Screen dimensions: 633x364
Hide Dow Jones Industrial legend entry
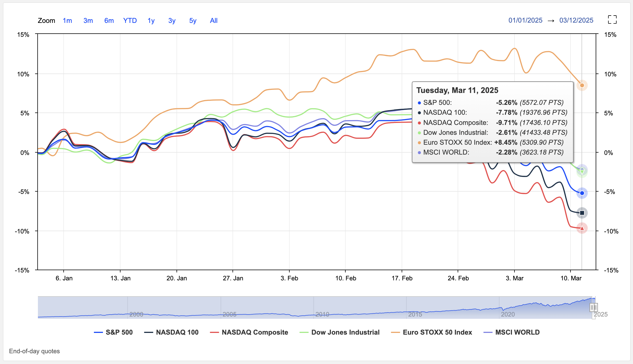click(x=340, y=332)
